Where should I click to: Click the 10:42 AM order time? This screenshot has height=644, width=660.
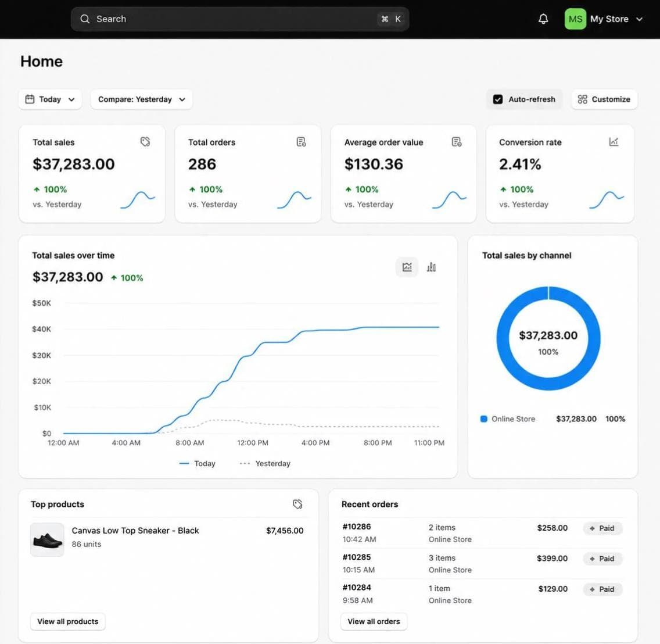point(359,539)
